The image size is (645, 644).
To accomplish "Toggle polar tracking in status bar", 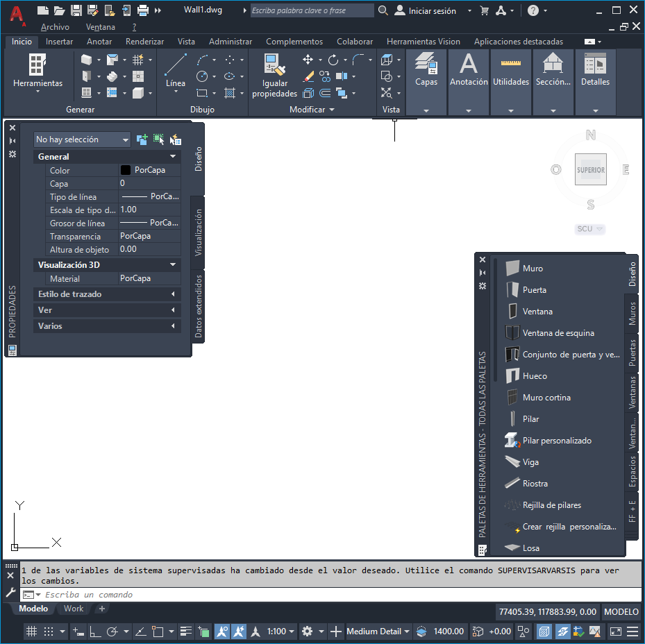I will click(112, 632).
